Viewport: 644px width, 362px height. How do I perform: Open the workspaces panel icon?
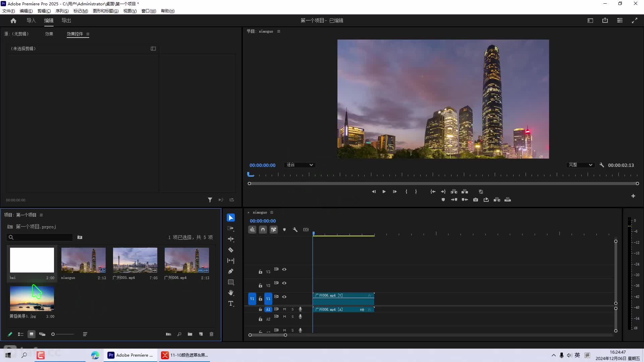click(590, 20)
